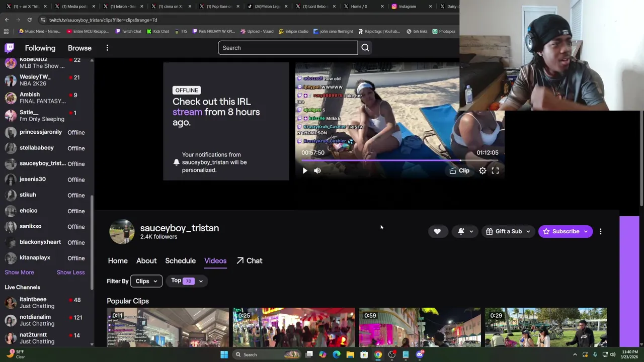Screen dimensions: 644x362
Task: Click the video progress seek bar
Action: [x=400, y=160]
